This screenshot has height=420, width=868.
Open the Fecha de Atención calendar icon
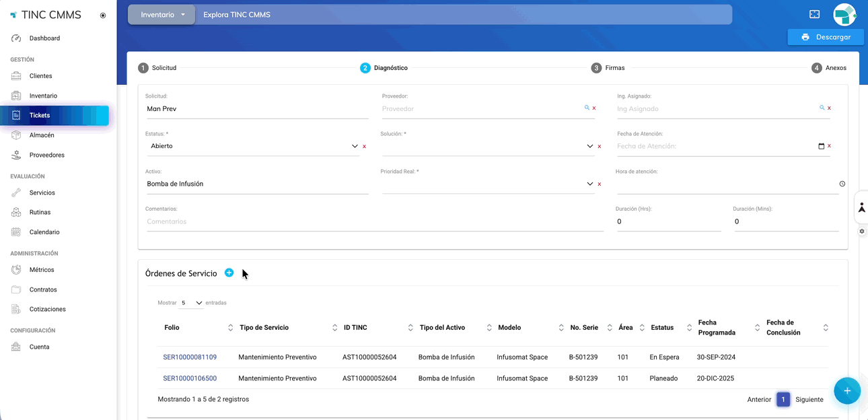tap(821, 146)
